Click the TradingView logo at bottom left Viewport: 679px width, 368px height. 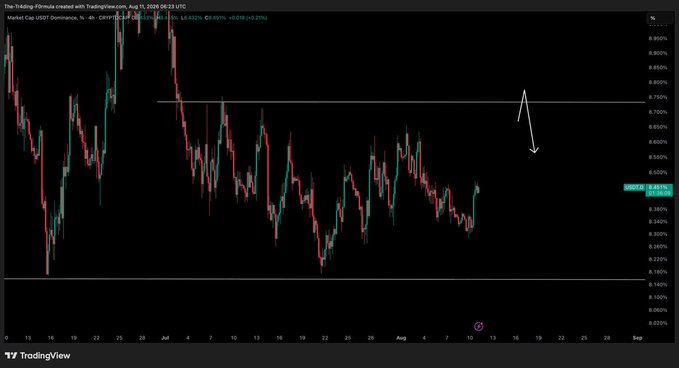(x=37, y=355)
